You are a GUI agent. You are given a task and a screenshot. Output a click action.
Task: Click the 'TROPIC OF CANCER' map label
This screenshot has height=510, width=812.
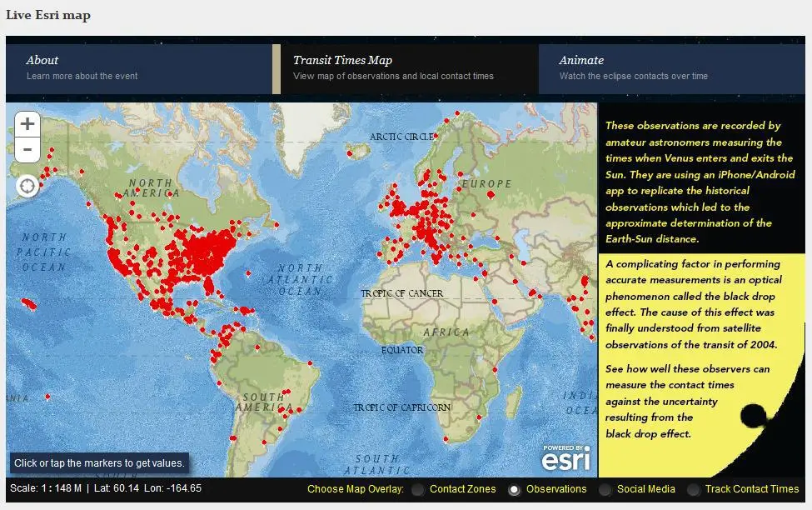click(402, 293)
